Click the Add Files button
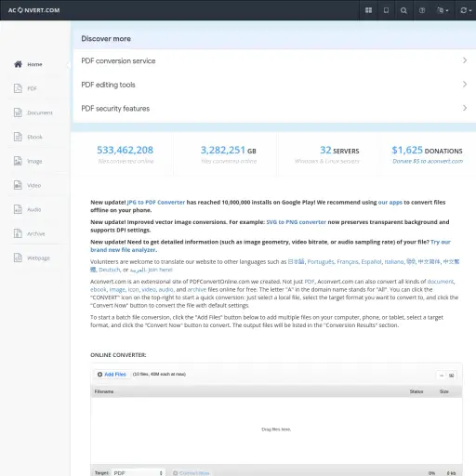The image size is (476, 476). pos(112,375)
